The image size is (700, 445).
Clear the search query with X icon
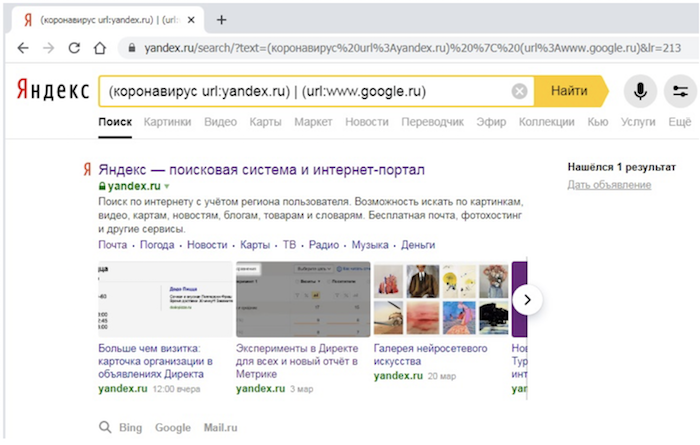point(519,91)
